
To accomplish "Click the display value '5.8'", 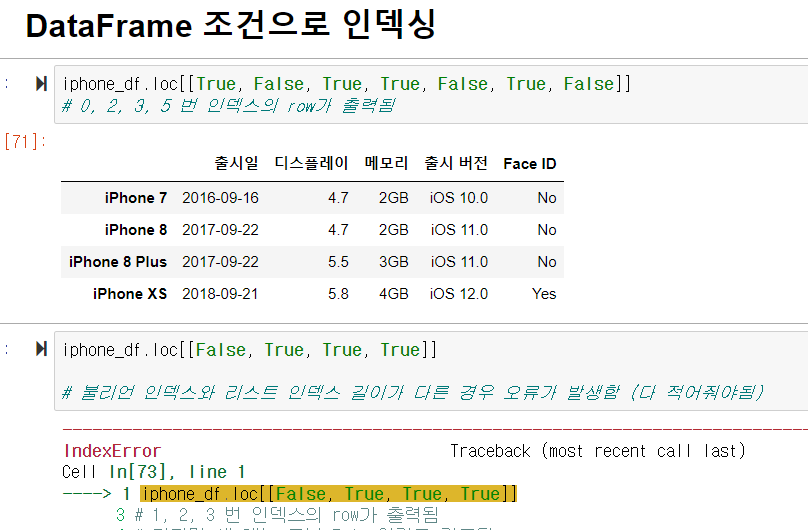I will 338,294.
